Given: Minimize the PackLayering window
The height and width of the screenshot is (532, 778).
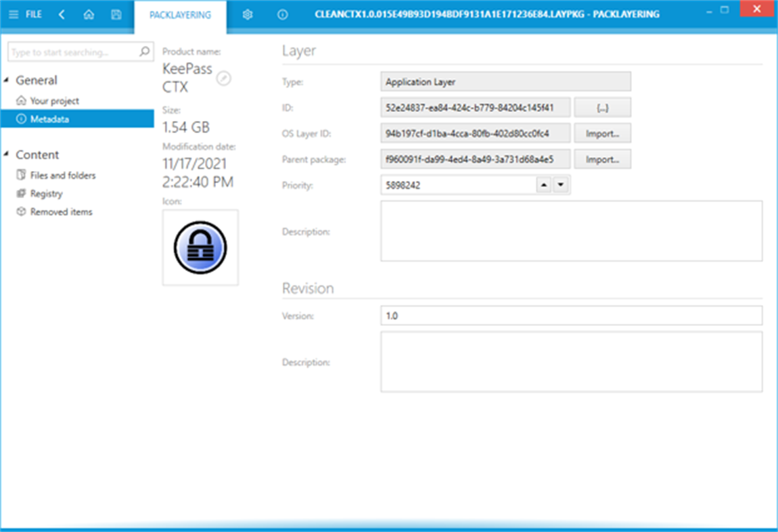Looking at the screenshot, I should click(x=709, y=11).
